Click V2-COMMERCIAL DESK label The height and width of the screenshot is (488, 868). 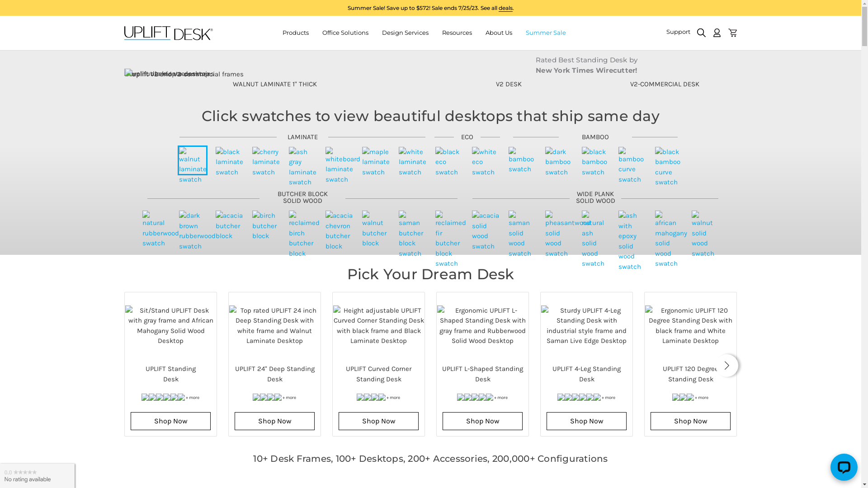tap(665, 84)
